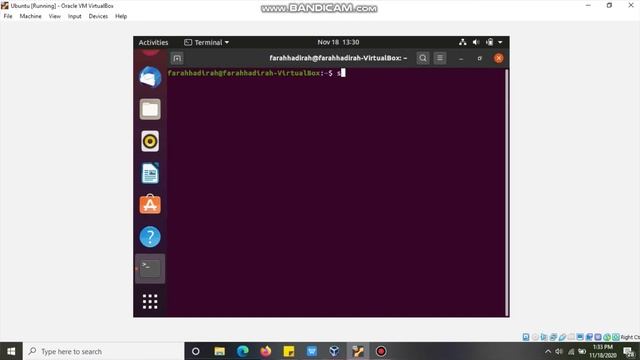Screen dimensions: 640x360
Task: Click the terminal search magnifier button
Action: (x=423, y=58)
